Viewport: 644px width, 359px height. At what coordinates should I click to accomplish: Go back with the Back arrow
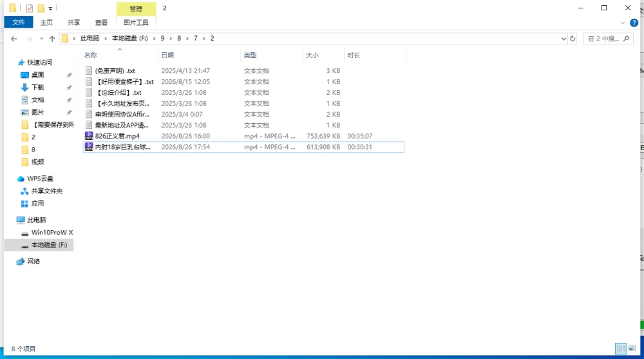14,39
